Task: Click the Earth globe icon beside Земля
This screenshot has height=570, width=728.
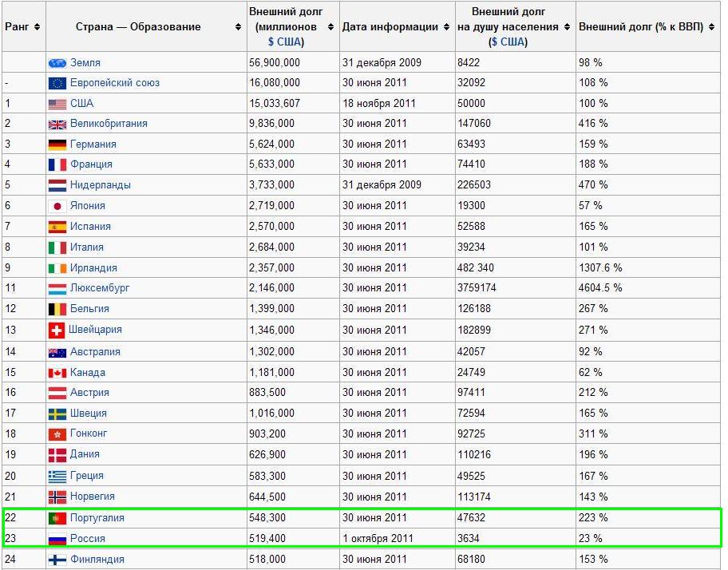Action: coord(57,62)
